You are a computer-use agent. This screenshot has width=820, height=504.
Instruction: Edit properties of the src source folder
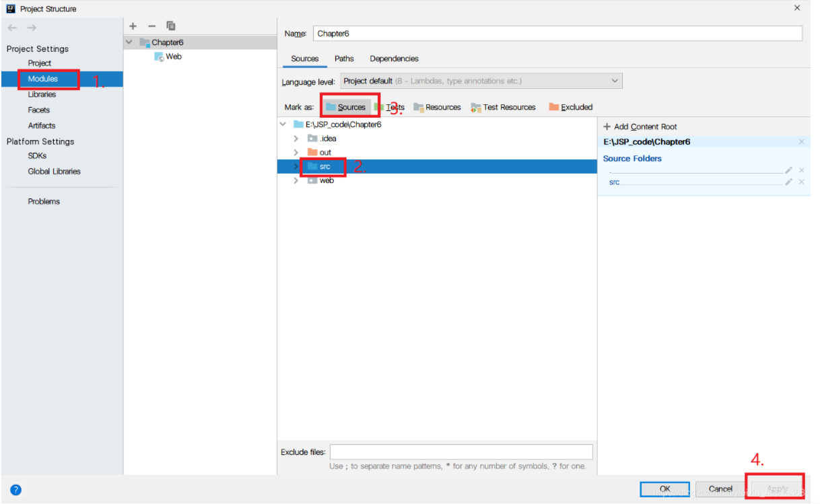[789, 182]
